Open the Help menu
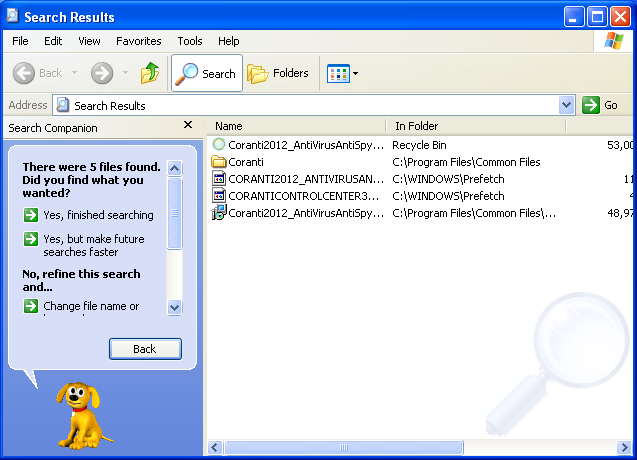Image resolution: width=637 pixels, height=460 pixels. pos(228,41)
